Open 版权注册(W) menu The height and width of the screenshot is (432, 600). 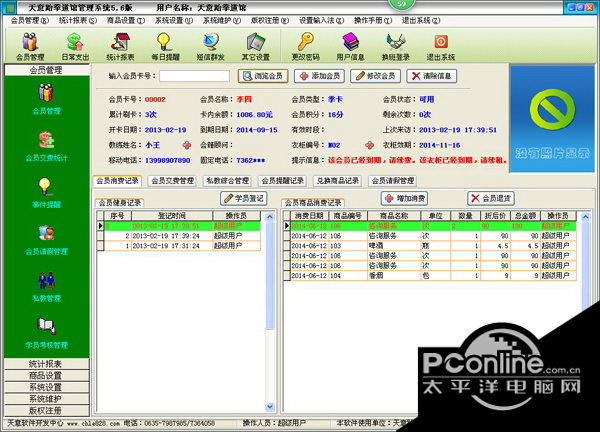tap(270, 21)
